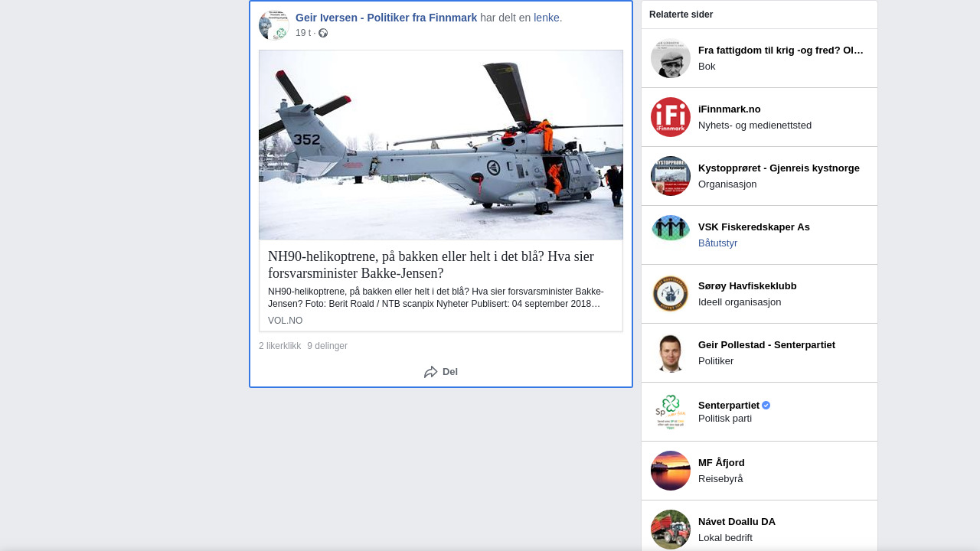
Task: Click the Båtutstyr category link
Action: click(x=717, y=243)
